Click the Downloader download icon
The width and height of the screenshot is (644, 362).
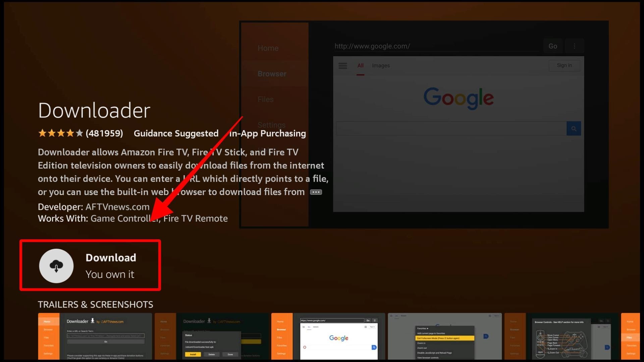[56, 265]
